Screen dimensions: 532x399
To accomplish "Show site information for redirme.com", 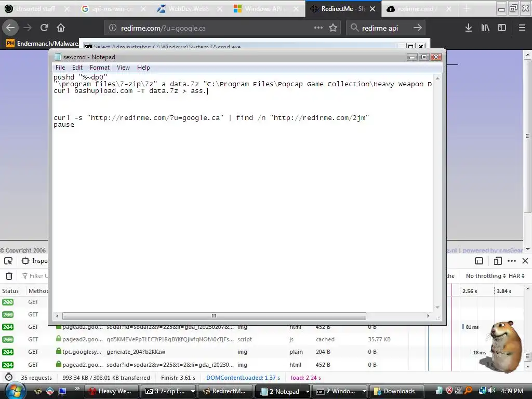I will (x=113, y=28).
